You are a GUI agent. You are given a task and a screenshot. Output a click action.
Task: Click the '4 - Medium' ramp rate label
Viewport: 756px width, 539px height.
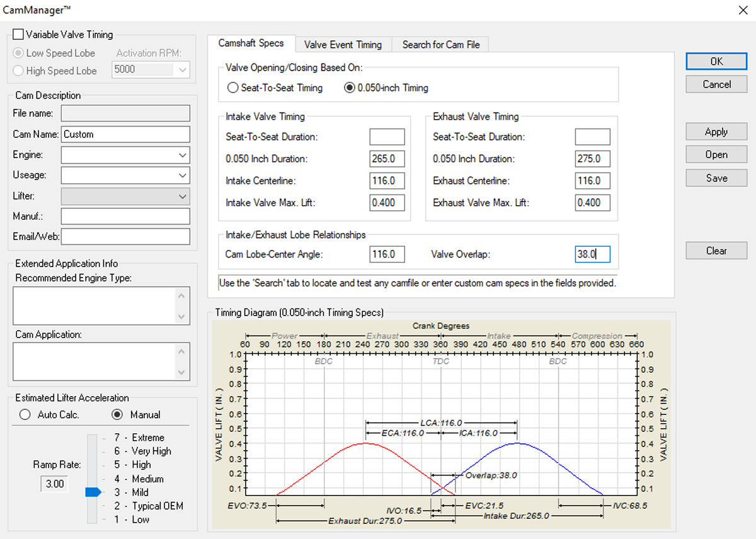tap(139, 479)
